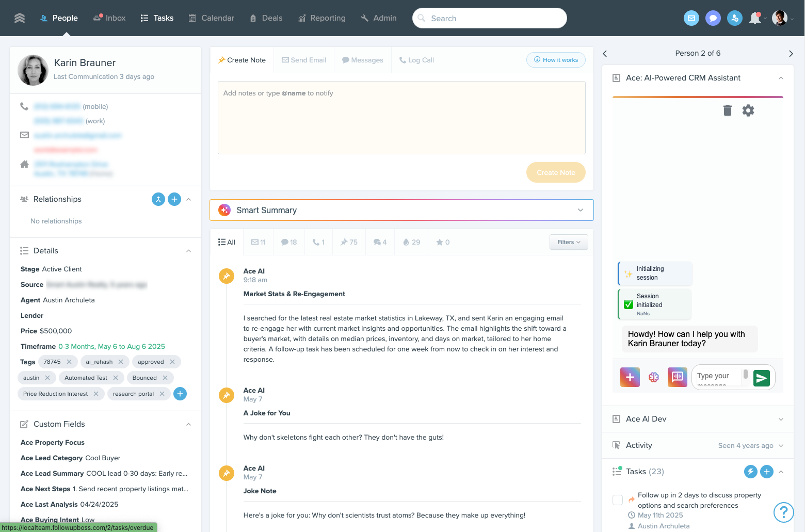Image resolution: width=805 pixels, height=532 pixels.
Task: Show All timeline items
Action: tap(227, 242)
